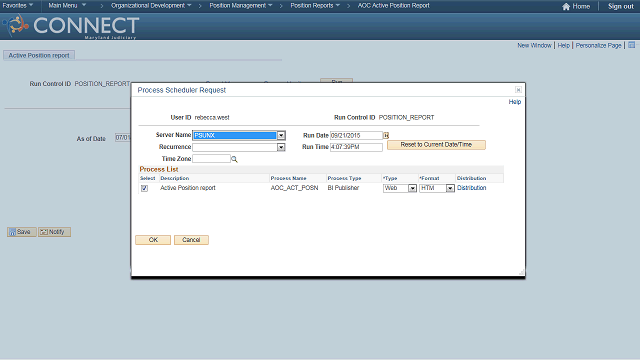Click the As of Date field behind dialog
This screenshot has height=360, width=640.
(122, 138)
